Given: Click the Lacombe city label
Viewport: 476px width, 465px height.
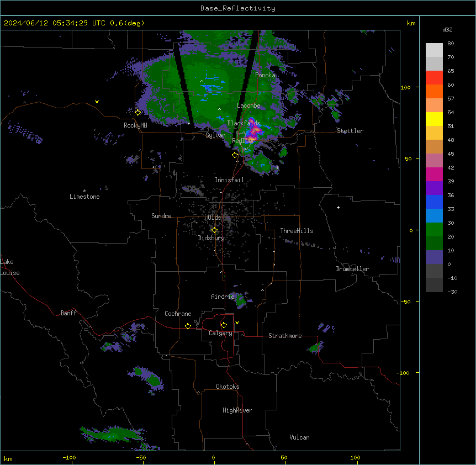Looking at the screenshot, I should 248,105.
